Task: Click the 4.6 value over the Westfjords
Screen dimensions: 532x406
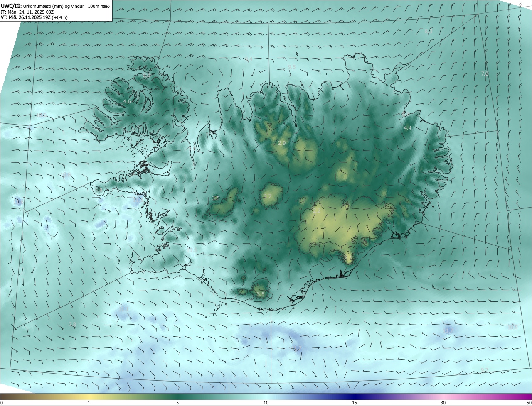Action: pos(127,102)
